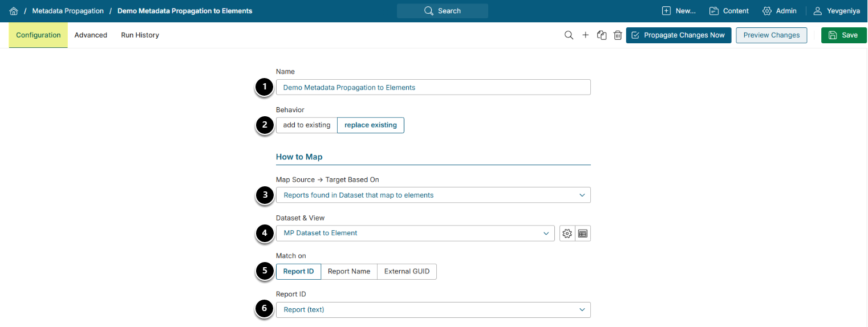Viewport: 868px width, 327px height.
Task: Select 'replace existing' behavior
Action: coord(371,125)
